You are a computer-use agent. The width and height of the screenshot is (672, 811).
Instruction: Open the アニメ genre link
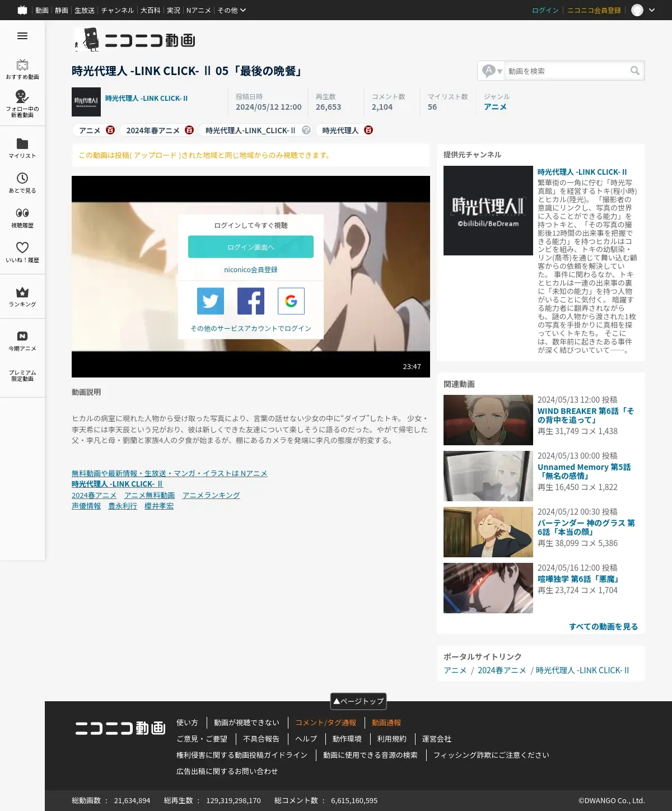point(496,107)
